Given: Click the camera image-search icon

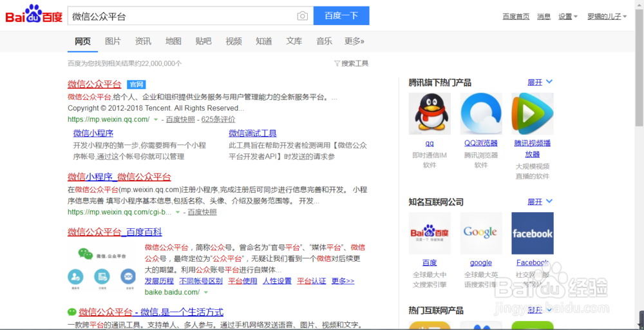Looking at the screenshot, I should pos(302,16).
